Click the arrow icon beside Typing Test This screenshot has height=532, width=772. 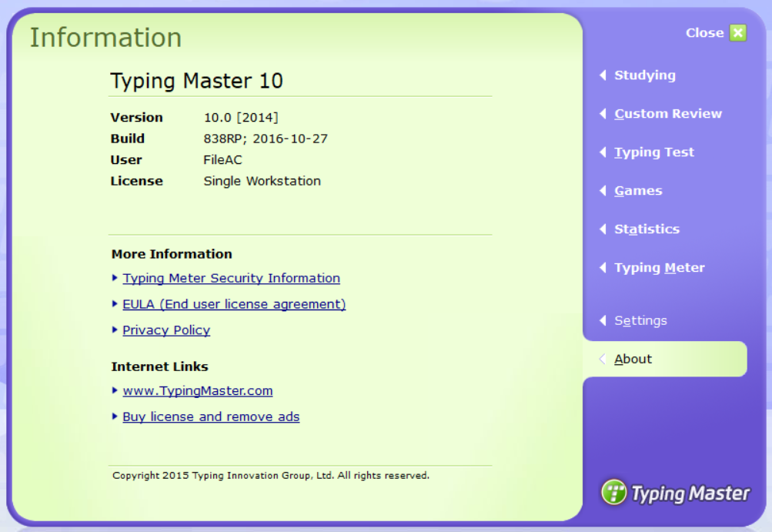tap(603, 152)
